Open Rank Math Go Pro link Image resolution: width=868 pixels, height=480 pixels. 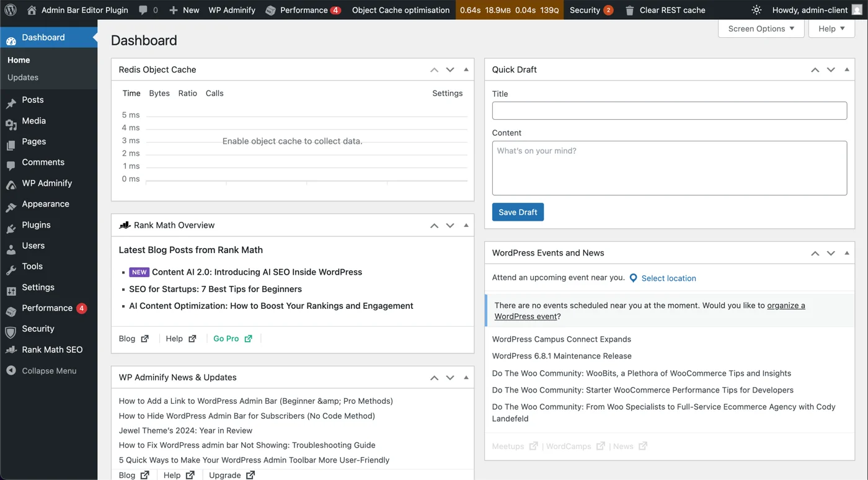tap(232, 339)
